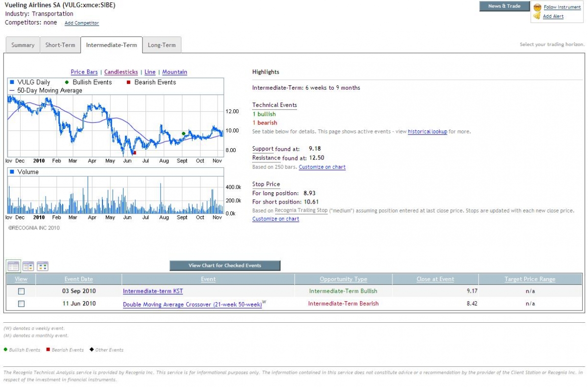Open the Intermediate-term KST event link
The image size is (588, 387).
154,291
